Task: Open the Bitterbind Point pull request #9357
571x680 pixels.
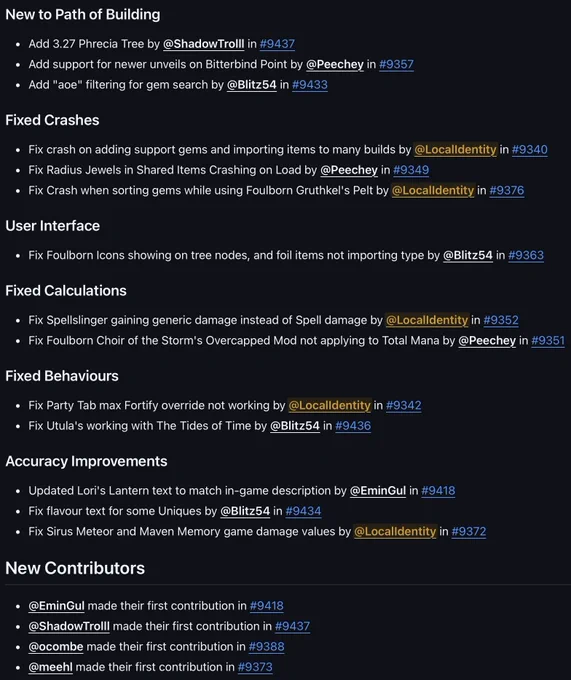Action: tap(396, 64)
